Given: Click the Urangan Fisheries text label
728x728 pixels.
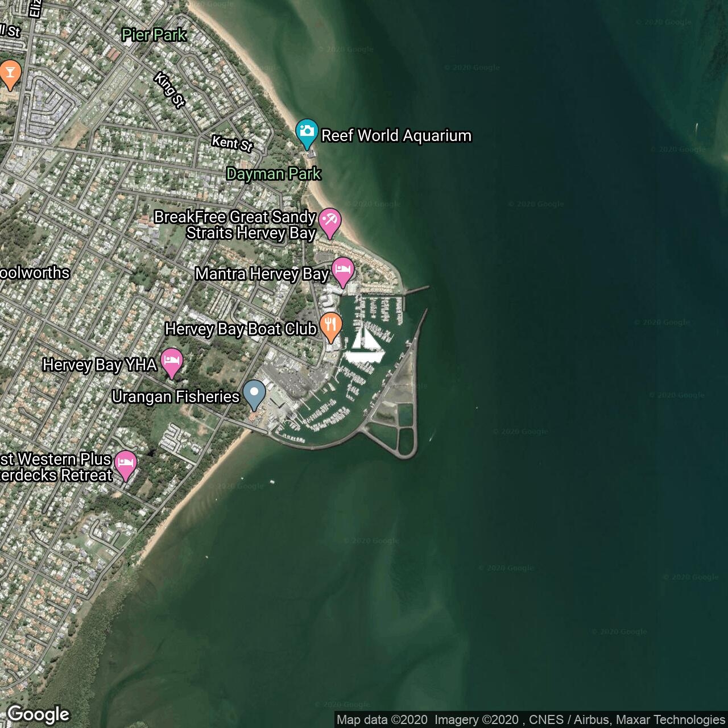Looking at the screenshot, I should [176, 396].
